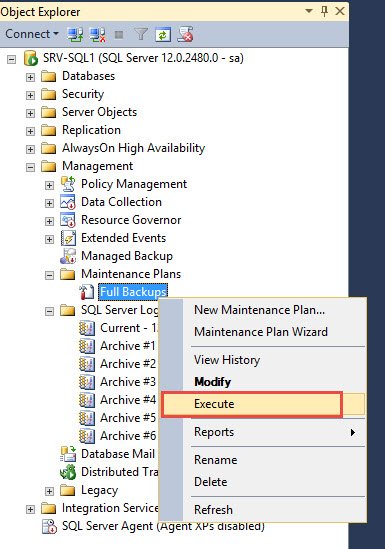The width and height of the screenshot is (385, 549).
Task: Select the Legacy folder label
Action: click(x=99, y=491)
